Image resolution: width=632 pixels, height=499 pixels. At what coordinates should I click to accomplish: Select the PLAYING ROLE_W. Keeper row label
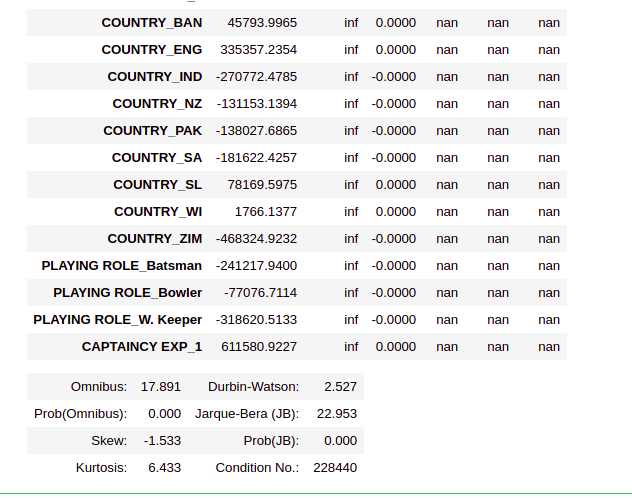(118, 320)
